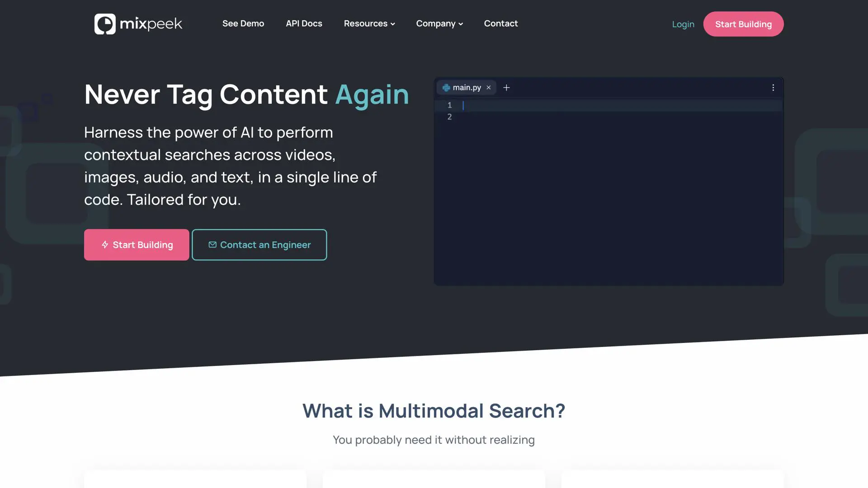Screen dimensions: 868x488
Task: Select Contact in the top navigation
Action: pos(501,23)
